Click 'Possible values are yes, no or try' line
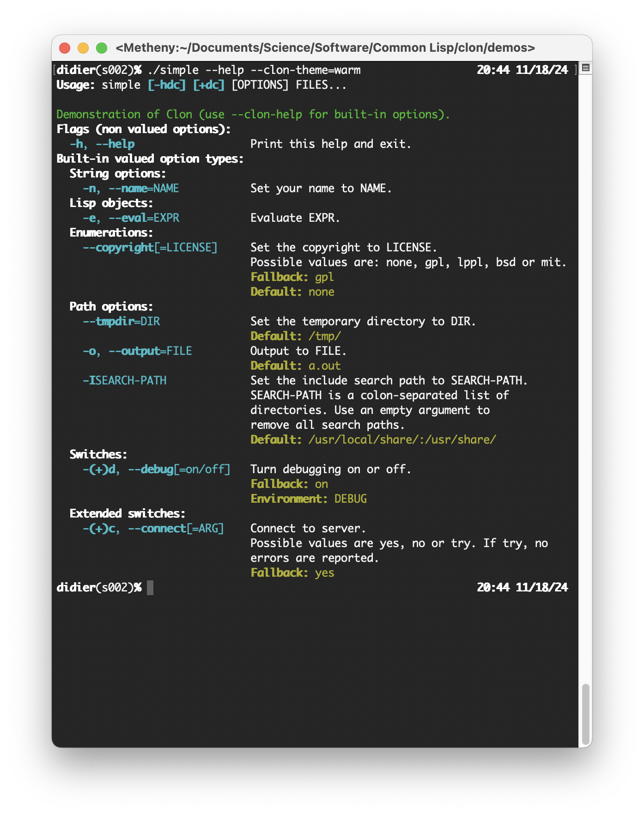The width and height of the screenshot is (644, 816). (x=399, y=543)
